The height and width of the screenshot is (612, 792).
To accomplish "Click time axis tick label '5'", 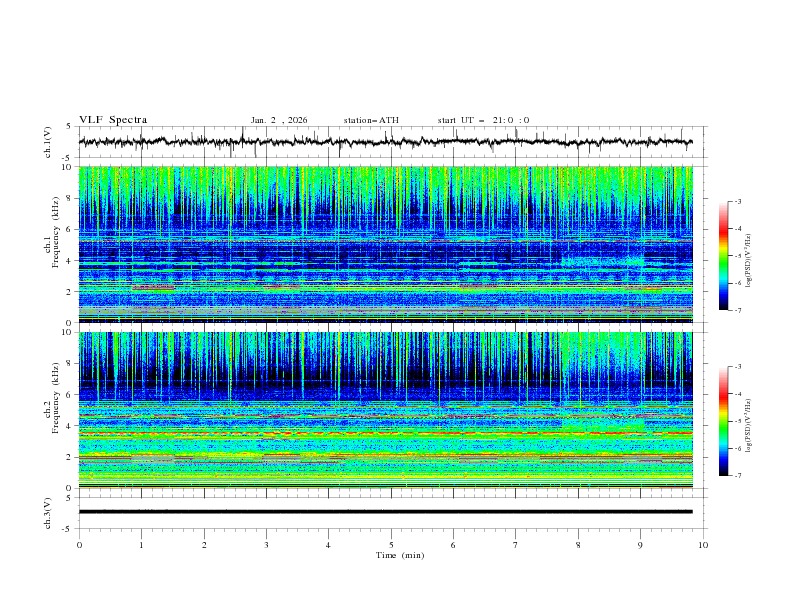I will tap(391, 545).
